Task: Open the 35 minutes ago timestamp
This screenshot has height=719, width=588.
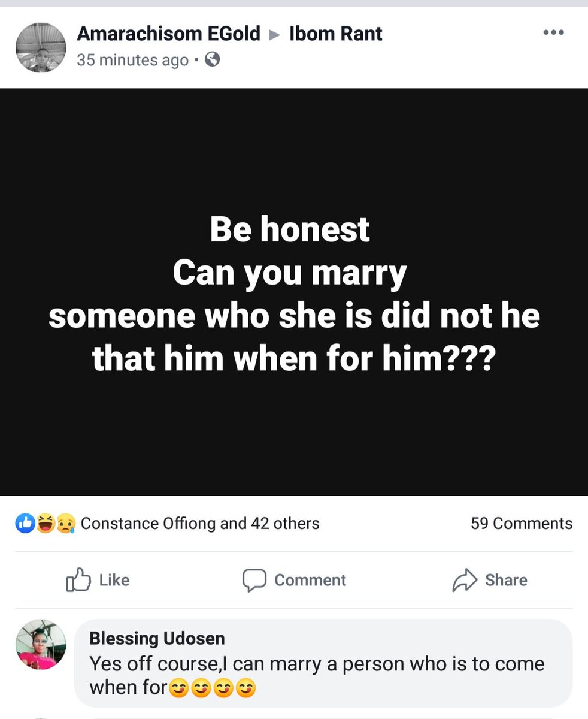Action: click(133, 60)
